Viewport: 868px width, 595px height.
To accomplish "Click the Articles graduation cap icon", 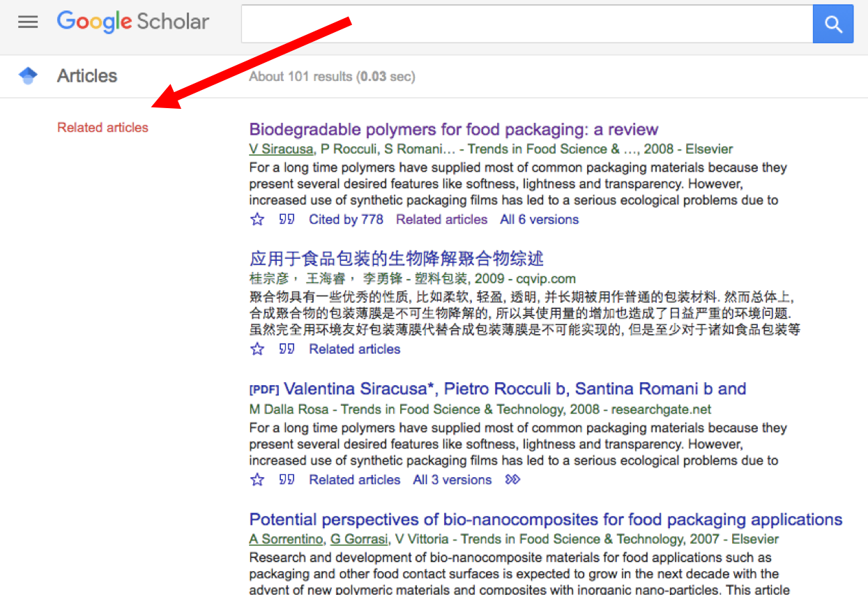I will (x=28, y=76).
